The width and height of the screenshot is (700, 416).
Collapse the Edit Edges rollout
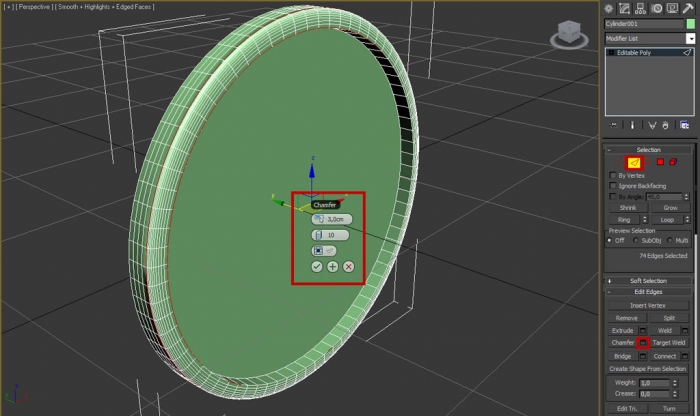(x=648, y=292)
